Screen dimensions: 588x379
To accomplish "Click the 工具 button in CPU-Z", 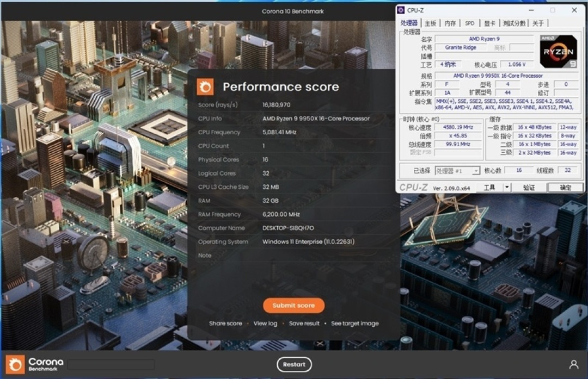I will [x=489, y=187].
